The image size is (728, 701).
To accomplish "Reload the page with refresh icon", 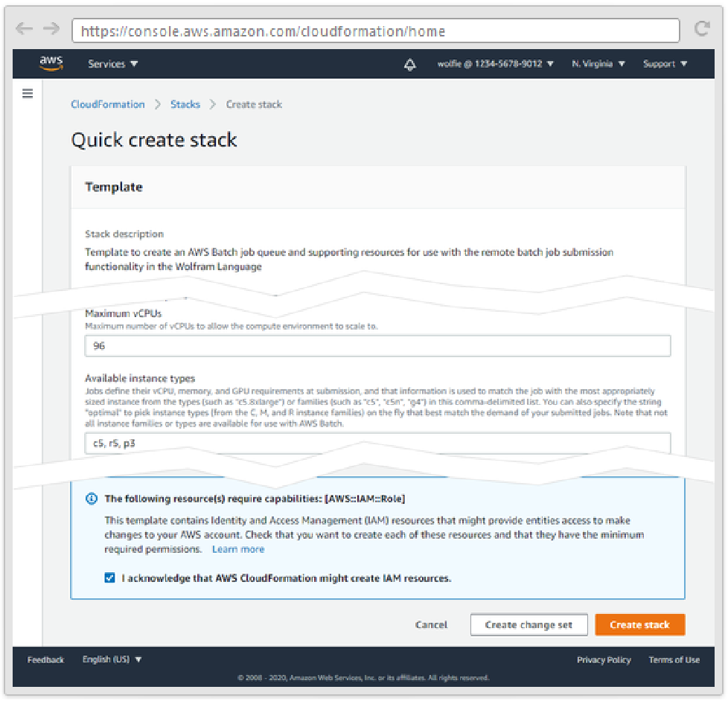I will click(x=701, y=30).
